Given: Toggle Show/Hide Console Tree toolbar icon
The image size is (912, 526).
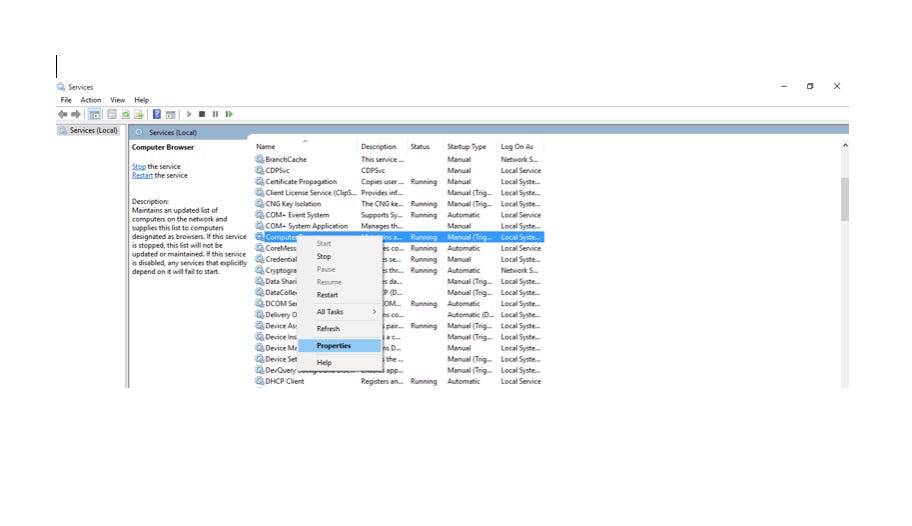Looking at the screenshot, I should pos(94,115).
